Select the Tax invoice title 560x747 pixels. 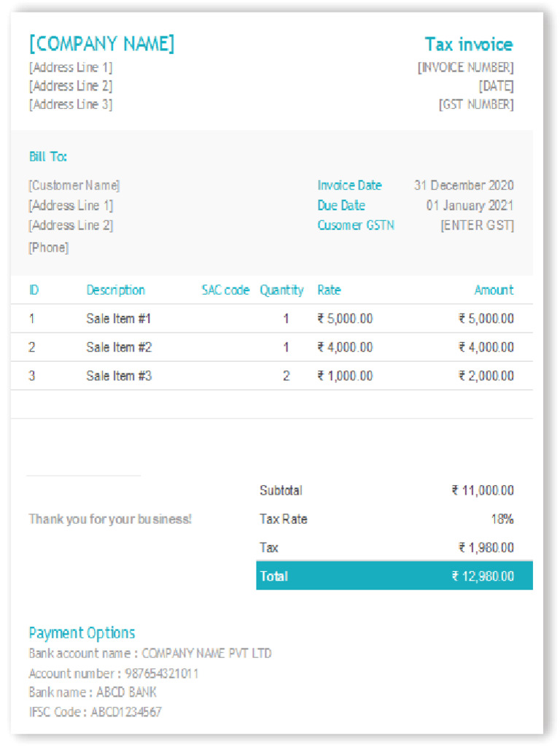click(x=469, y=44)
